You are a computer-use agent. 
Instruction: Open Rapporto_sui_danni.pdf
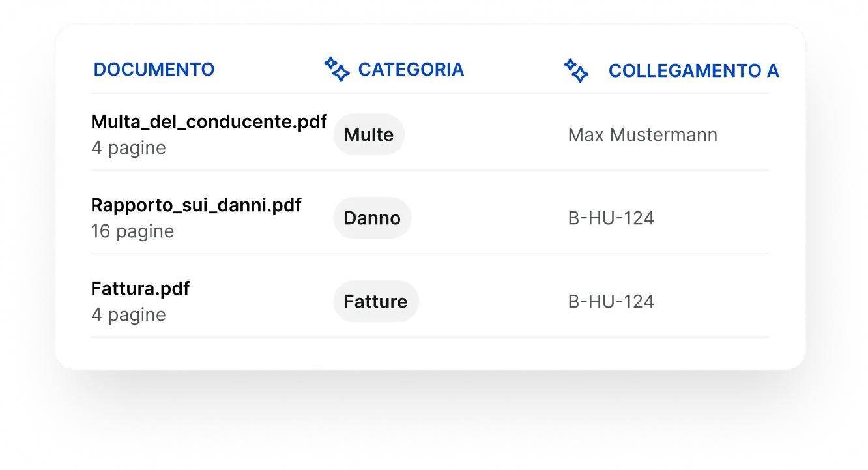coord(196,205)
